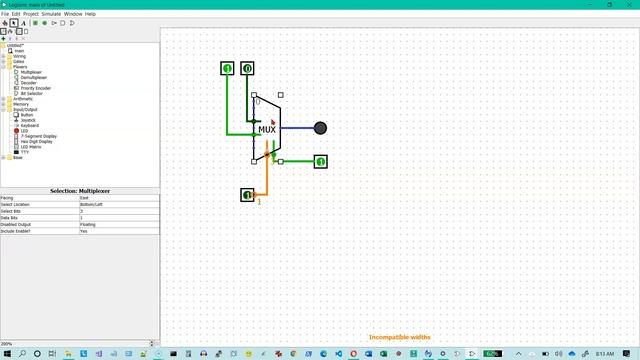Expand the Wiring library folder
This screenshot has width=640, height=360.
(3, 56)
